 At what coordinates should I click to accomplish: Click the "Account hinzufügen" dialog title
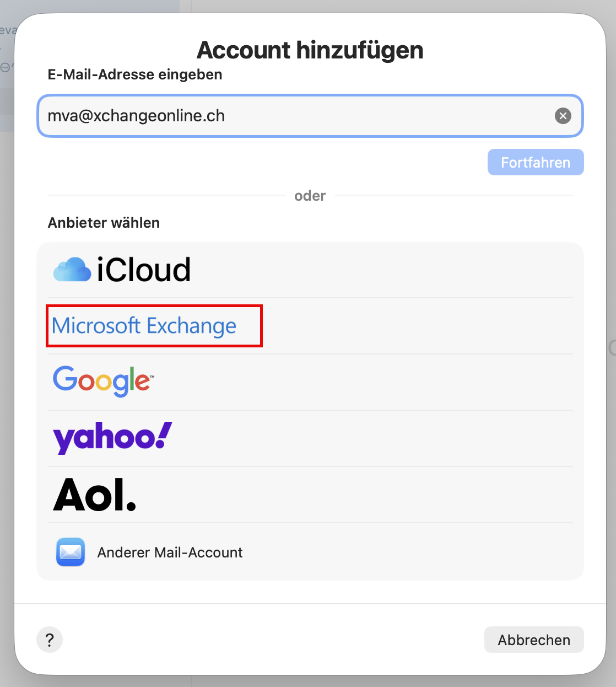click(310, 50)
